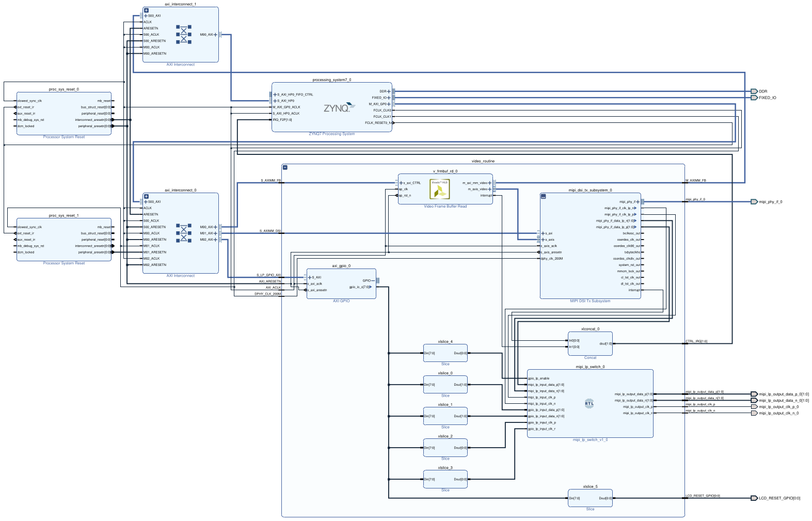Select the proc_sys_reset_1 block title

click(x=63, y=215)
